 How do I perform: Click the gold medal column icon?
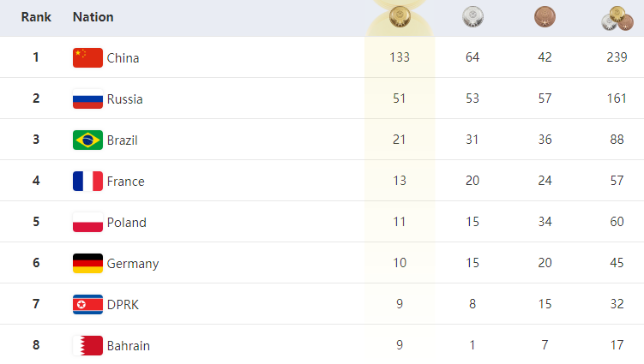click(400, 16)
